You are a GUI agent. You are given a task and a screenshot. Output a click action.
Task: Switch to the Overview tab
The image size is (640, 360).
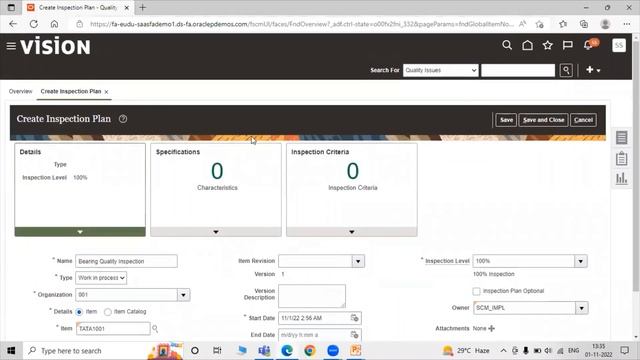pyautogui.click(x=20, y=91)
